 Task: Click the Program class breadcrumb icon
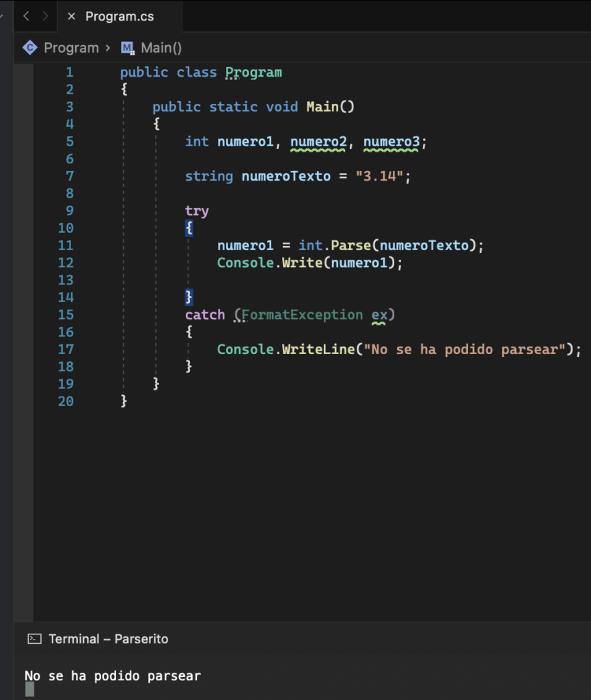click(x=30, y=48)
